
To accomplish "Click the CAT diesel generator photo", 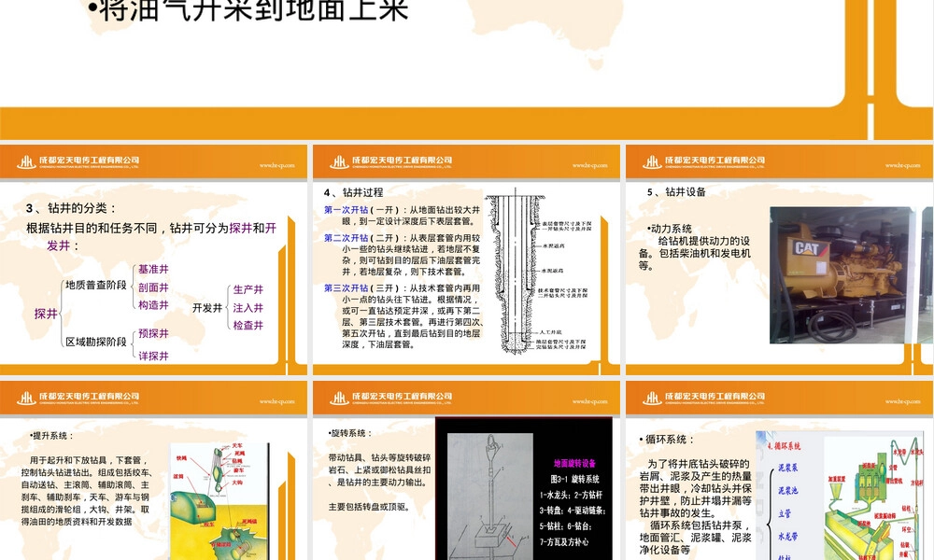I will [842, 275].
